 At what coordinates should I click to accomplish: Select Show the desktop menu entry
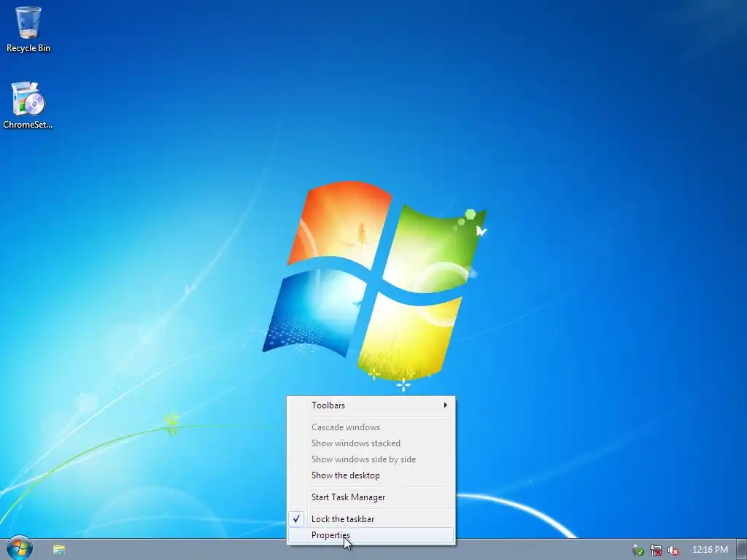coord(371,475)
